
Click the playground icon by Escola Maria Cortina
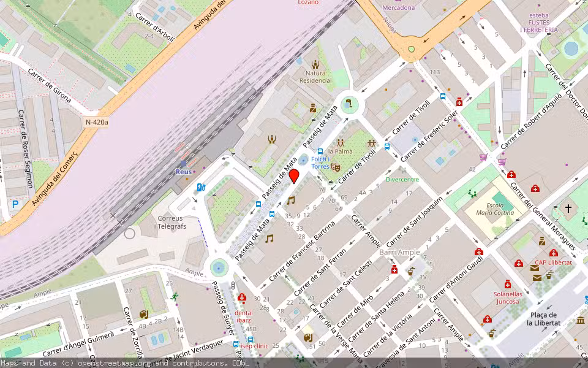[x=472, y=194]
